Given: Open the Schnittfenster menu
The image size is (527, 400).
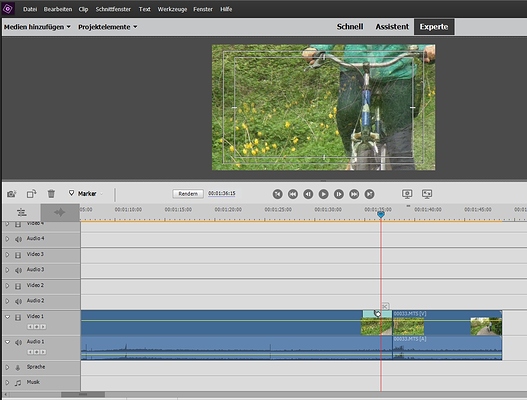Looking at the screenshot, I should tap(113, 9).
